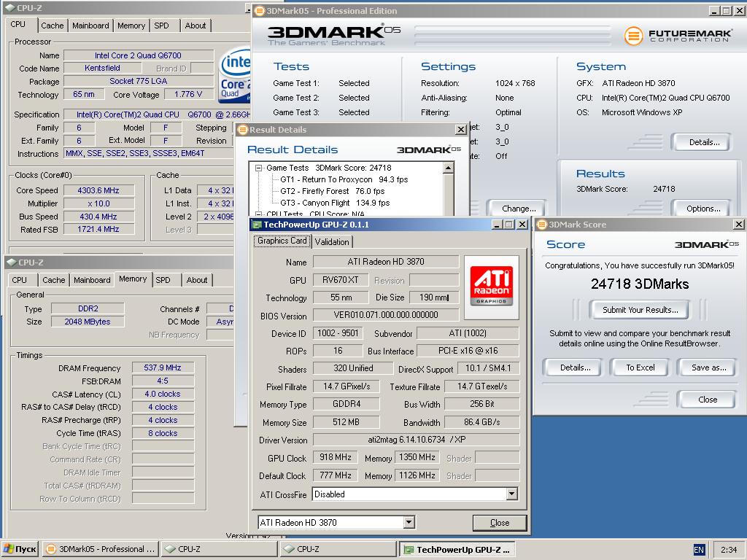Switch to the Validation tab in GPU-Z
Viewport: 747px width, 560px height.
332,242
